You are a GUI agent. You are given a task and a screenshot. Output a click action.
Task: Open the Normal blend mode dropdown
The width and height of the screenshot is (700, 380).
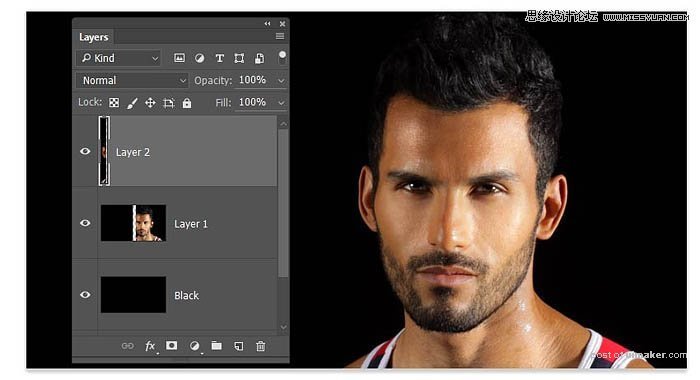point(132,80)
